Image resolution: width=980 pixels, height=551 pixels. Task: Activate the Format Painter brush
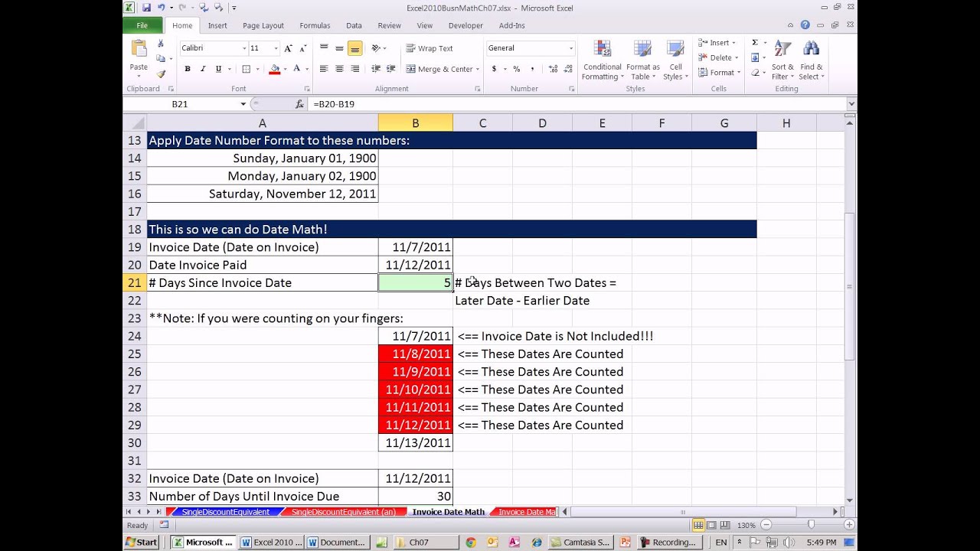point(161,73)
